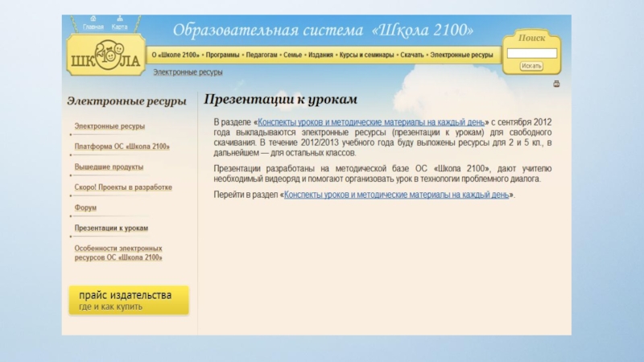Click the Главная home icon

(x=93, y=19)
